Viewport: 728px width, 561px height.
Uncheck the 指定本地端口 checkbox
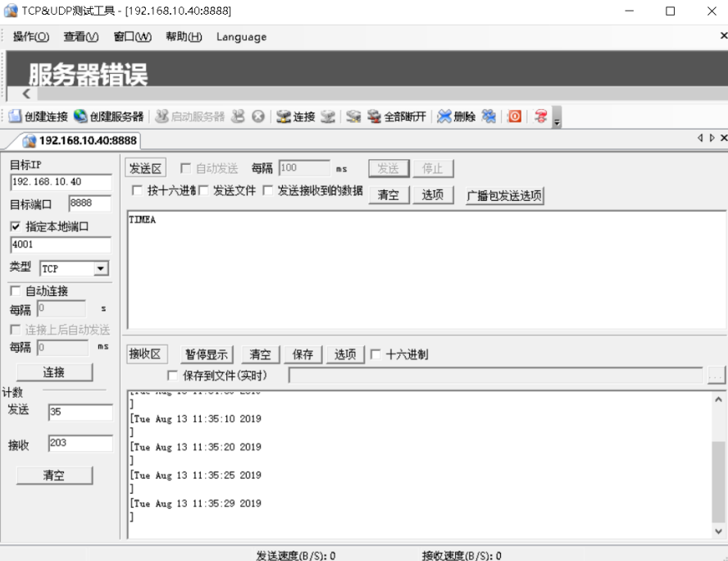coord(15,226)
